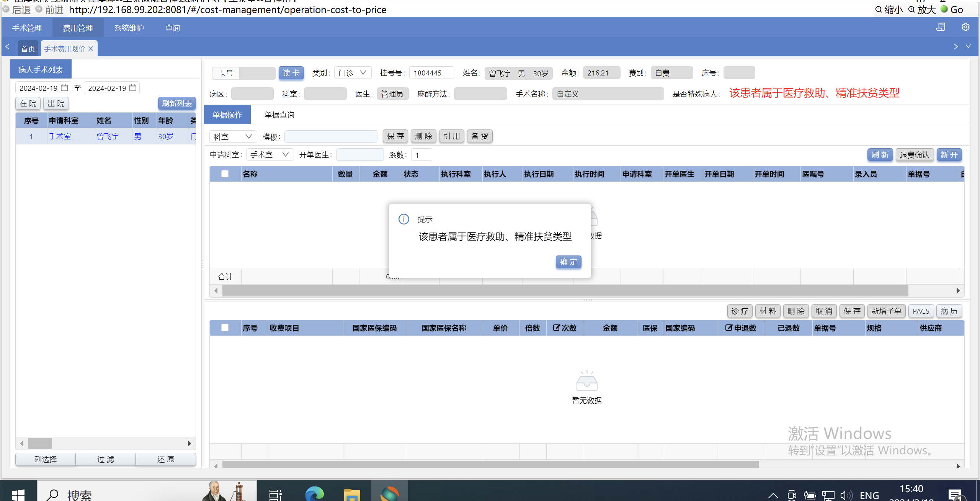Toggle select-all checkbox in orders table

point(225,174)
